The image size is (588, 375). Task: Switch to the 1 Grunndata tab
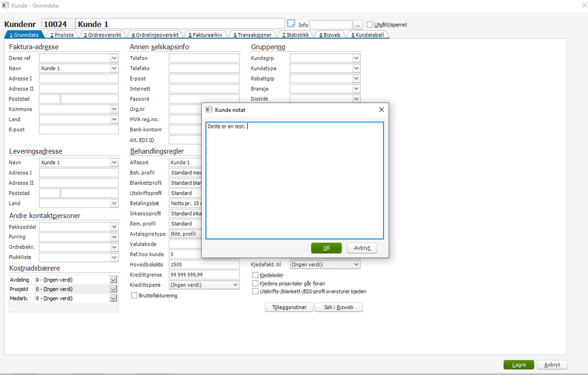[24, 35]
